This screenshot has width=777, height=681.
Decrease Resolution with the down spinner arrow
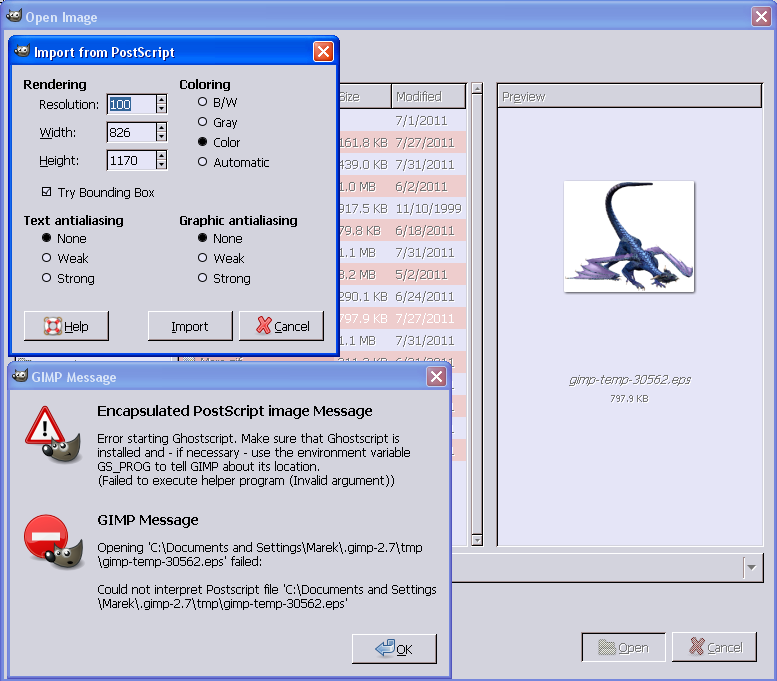[x=162, y=109]
